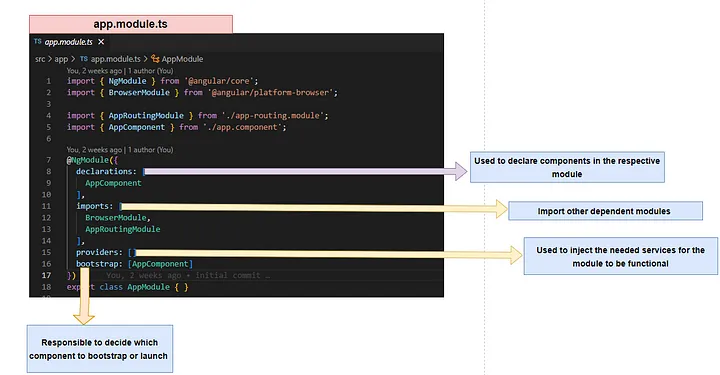
Task: Click the yellow arrow from imports
Action: [x=314, y=208]
